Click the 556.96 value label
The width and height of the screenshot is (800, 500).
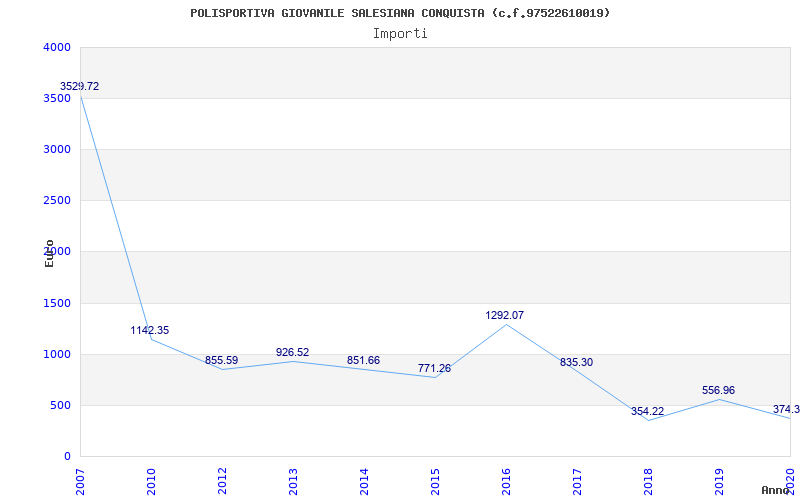(718, 390)
